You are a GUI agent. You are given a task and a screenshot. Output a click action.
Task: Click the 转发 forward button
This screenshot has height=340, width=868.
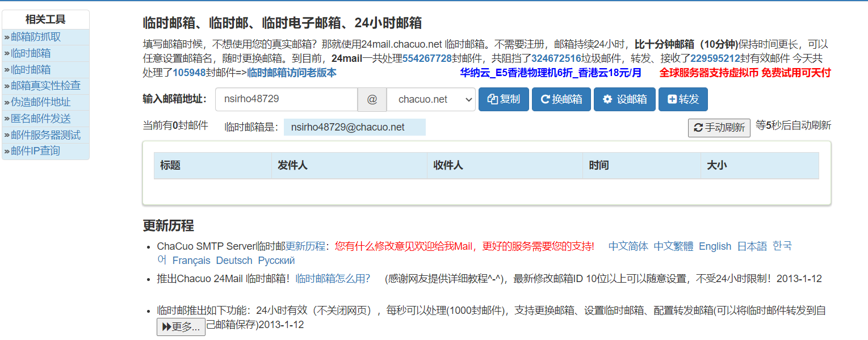tap(683, 99)
